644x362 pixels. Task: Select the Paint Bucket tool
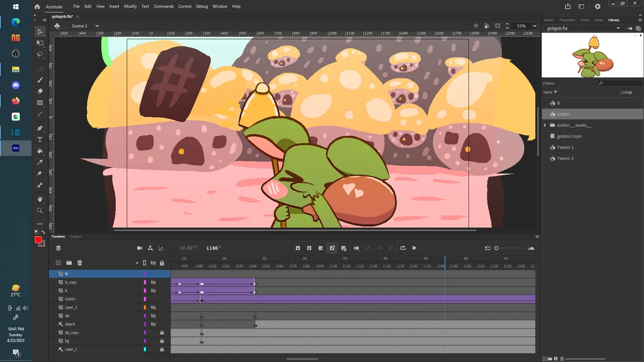(x=40, y=151)
